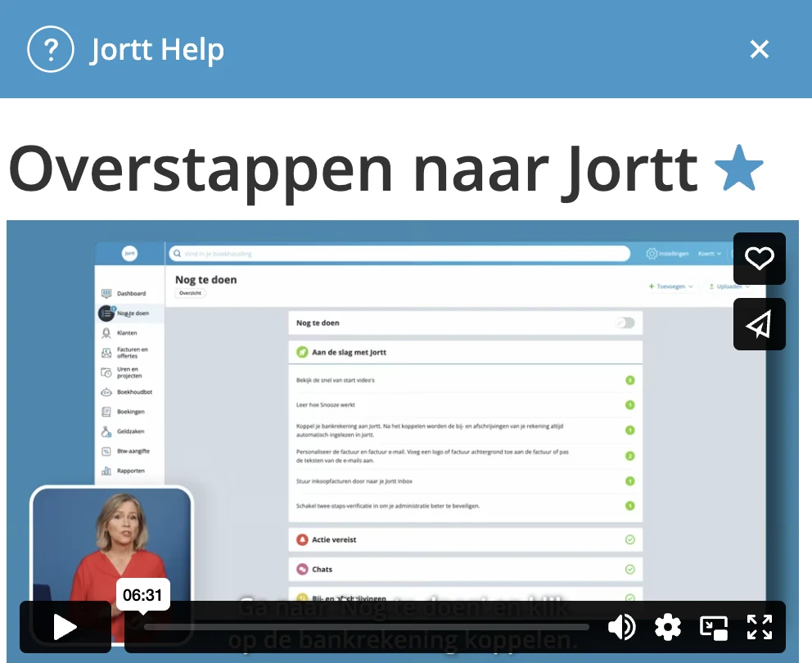812x663 pixels.
Task: Click the video progress bar
Action: coord(367,627)
